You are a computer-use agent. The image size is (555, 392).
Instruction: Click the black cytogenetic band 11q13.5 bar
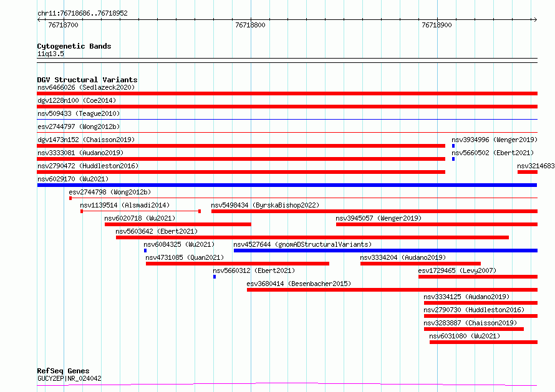287,60
